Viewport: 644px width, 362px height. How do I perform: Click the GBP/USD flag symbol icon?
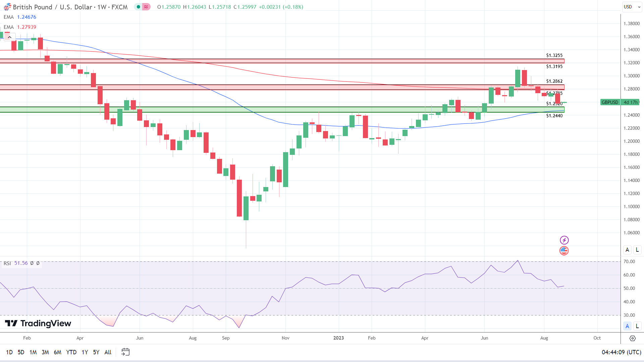tap(7, 7)
